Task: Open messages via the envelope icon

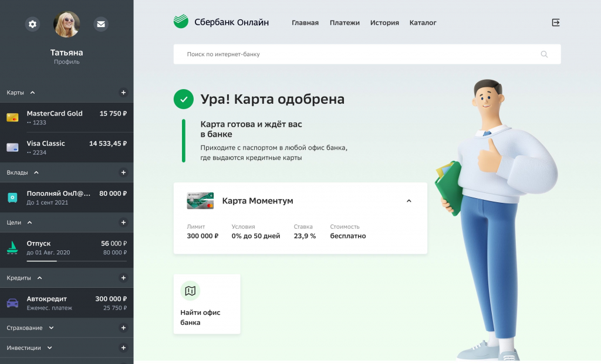Action: coord(101,24)
